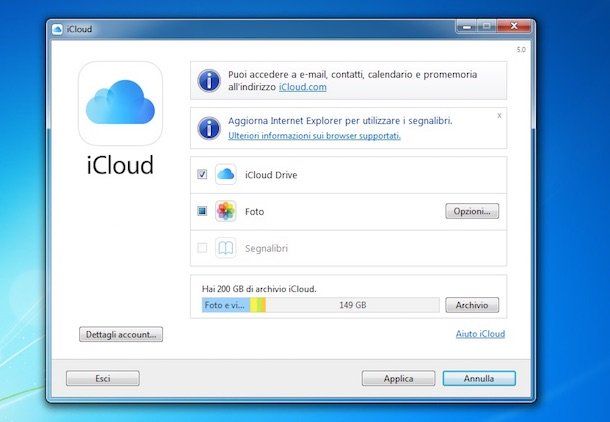Click the iCloud Drive label
This screenshot has height=422, width=610.
[271, 175]
